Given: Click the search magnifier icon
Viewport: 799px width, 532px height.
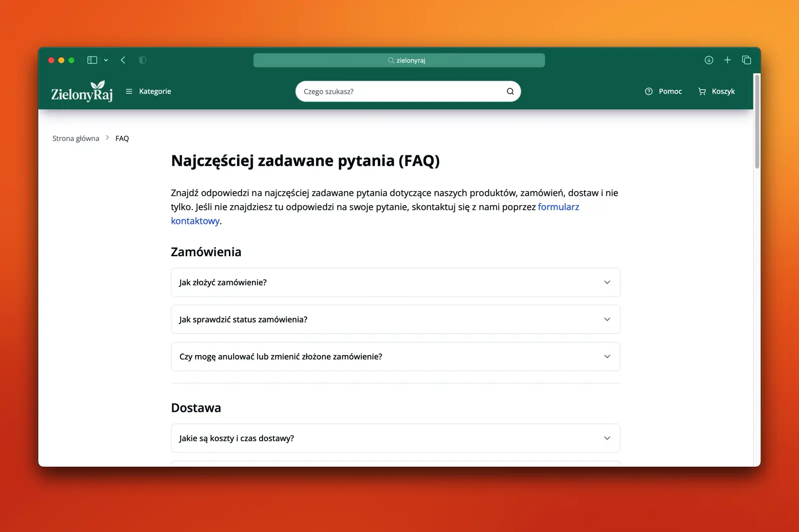Looking at the screenshot, I should pyautogui.click(x=510, y=91).
